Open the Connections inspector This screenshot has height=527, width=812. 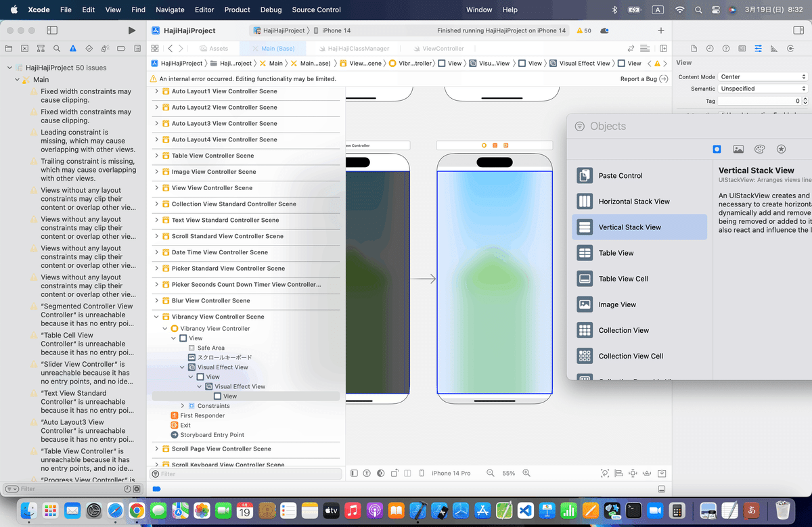790,49
